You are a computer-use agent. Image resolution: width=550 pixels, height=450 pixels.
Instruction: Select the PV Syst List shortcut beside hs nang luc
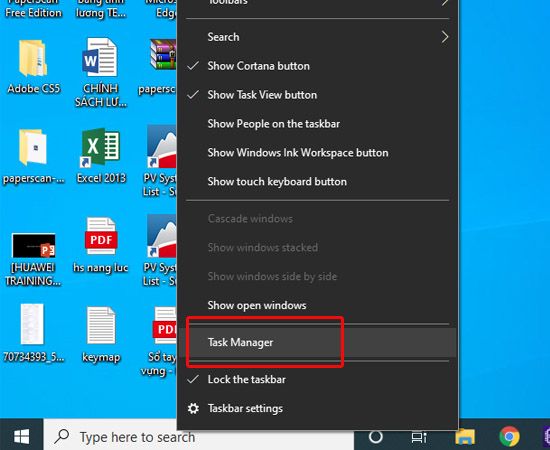coord(162,236)
